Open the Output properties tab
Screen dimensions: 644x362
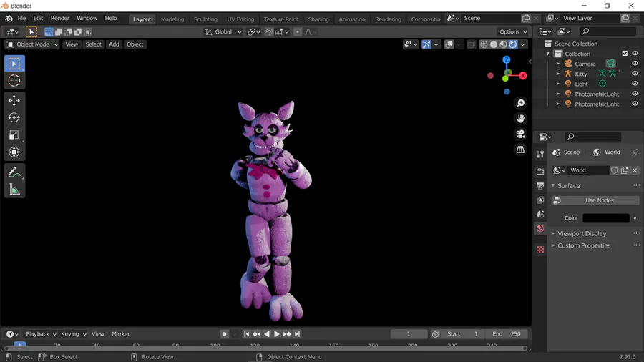540,186
